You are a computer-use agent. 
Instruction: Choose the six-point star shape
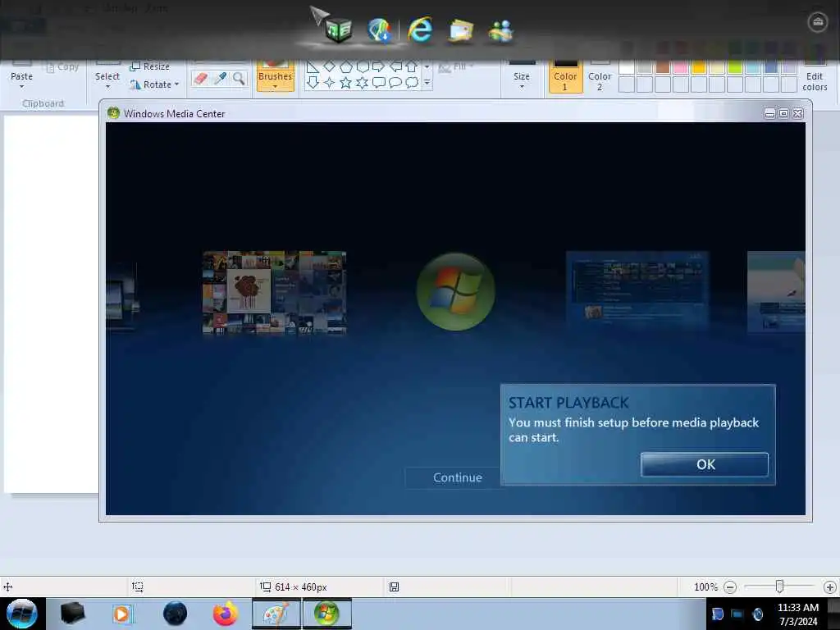(x=363, y=83)
